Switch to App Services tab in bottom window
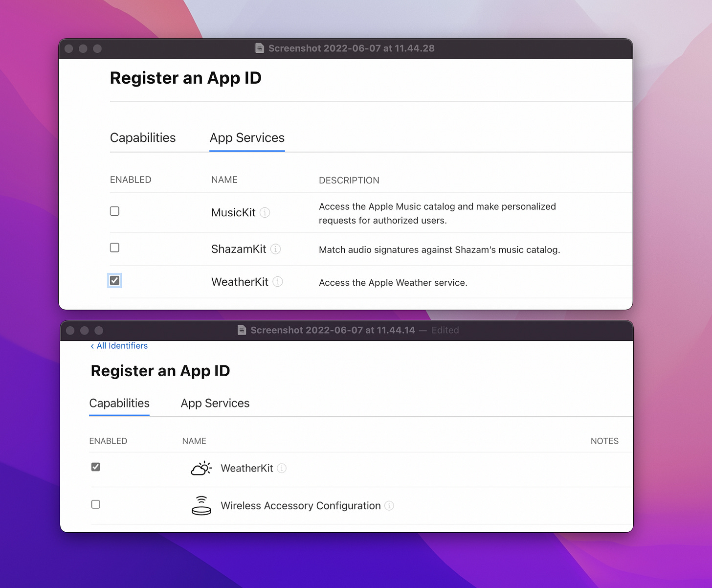 click(215, 403)
